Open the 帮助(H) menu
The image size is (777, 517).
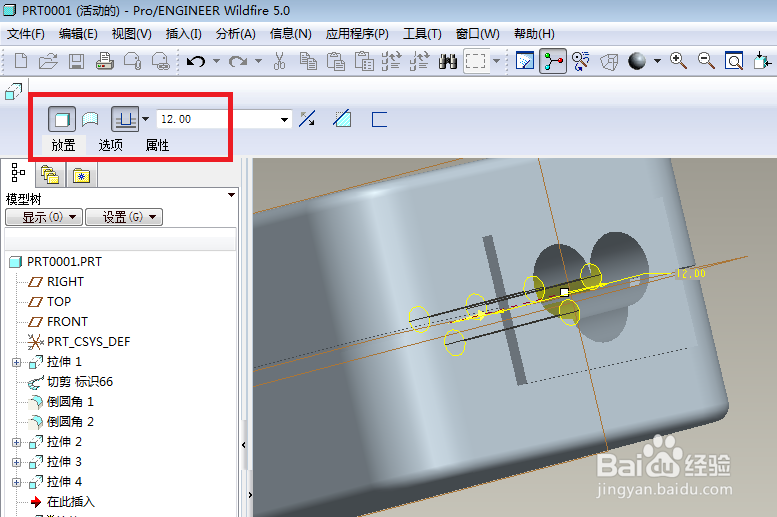pos(534,34)
